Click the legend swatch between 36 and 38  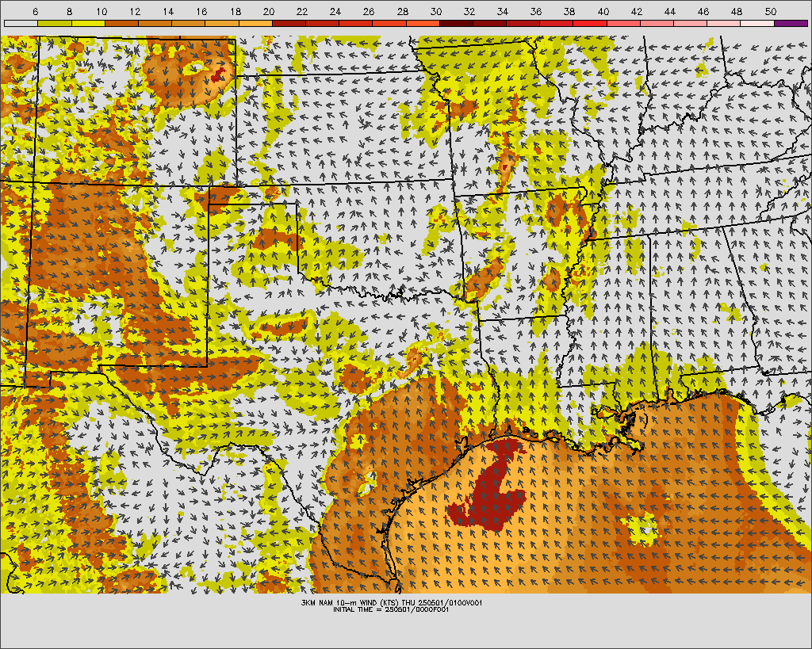click(x=557, y=23)
